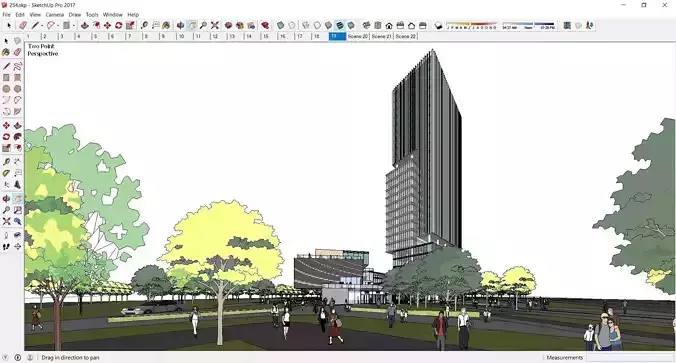Adjust the shadow date month slider
Screen dimensions: 676x363
(471, 25)
